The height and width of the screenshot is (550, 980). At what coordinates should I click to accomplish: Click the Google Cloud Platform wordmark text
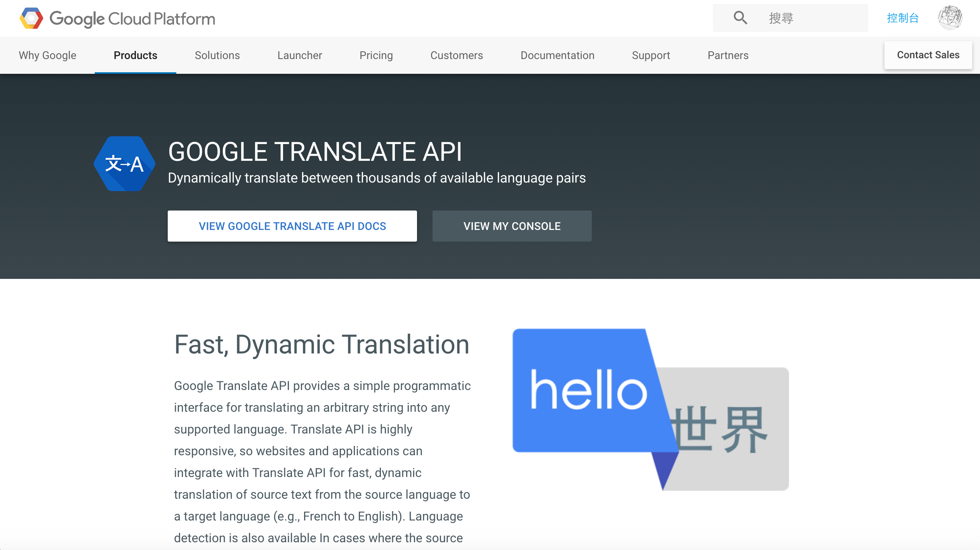pyautogui.click(x=132, y=19)
